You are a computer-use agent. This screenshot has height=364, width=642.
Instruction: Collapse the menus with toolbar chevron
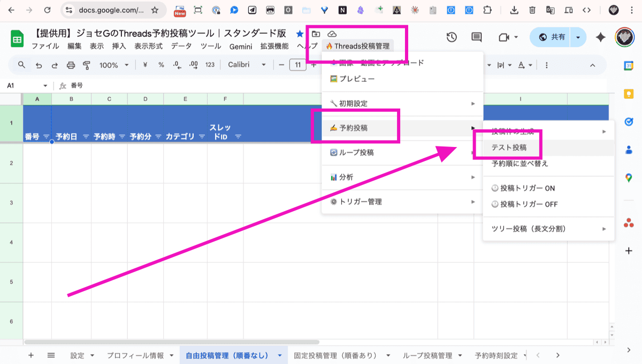tap(592, 65)
